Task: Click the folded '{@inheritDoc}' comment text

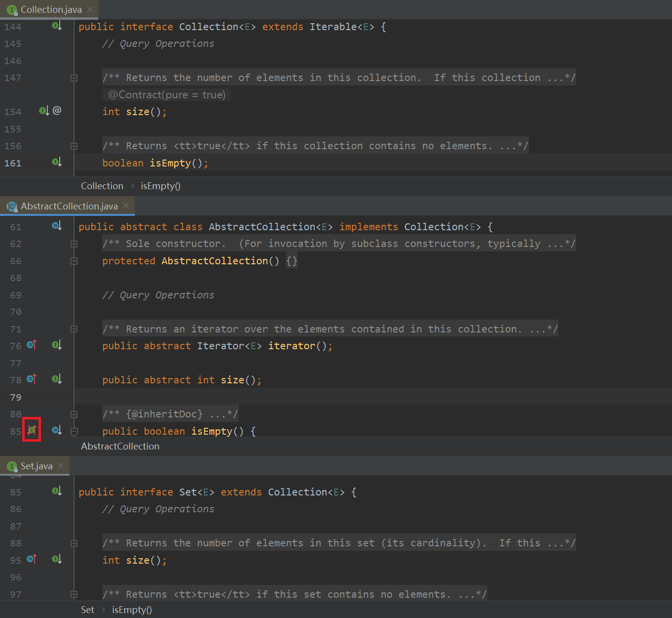Action: pos(170,414)
